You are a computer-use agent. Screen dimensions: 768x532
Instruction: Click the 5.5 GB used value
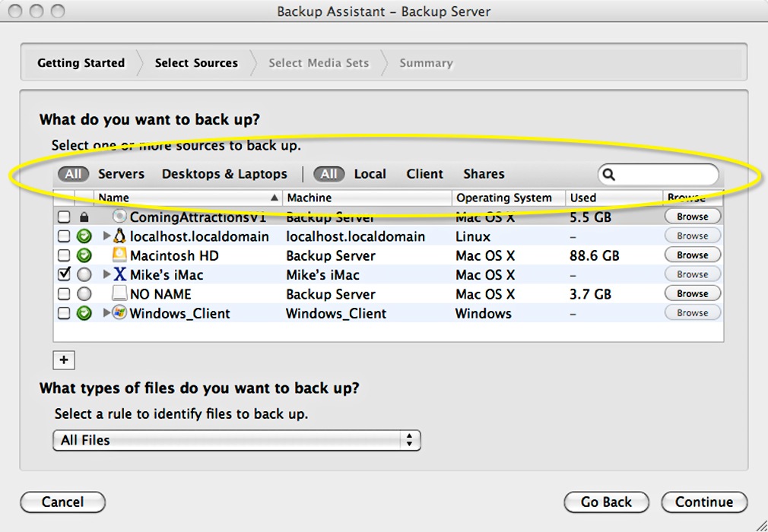click(x=591, y=217)
